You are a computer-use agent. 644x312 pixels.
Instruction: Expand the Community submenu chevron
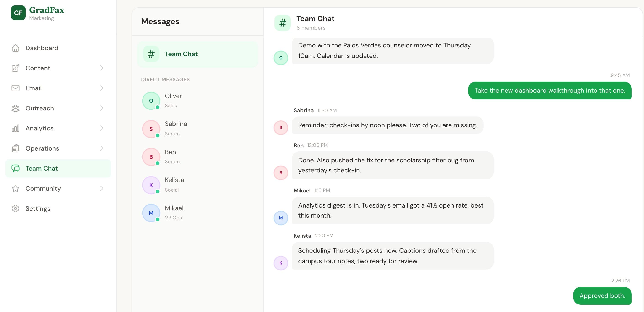[102, 188]
